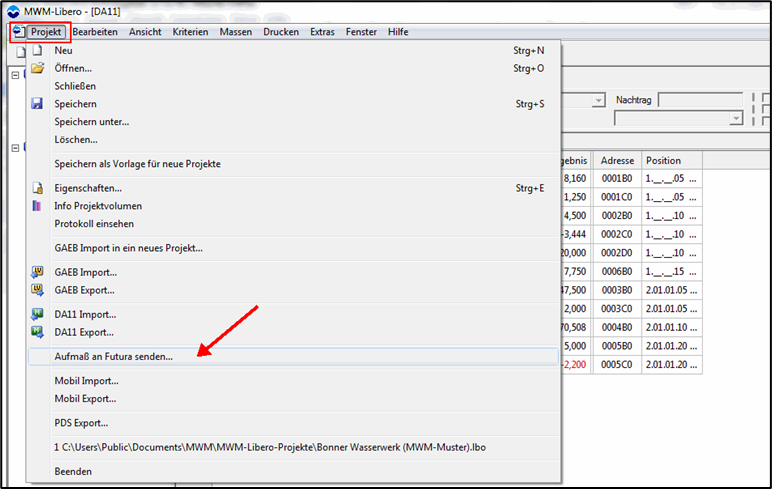Collapse the top tree node in left panel
The height and width of the screenshot is (489, 772).
(x=15, y=75)
